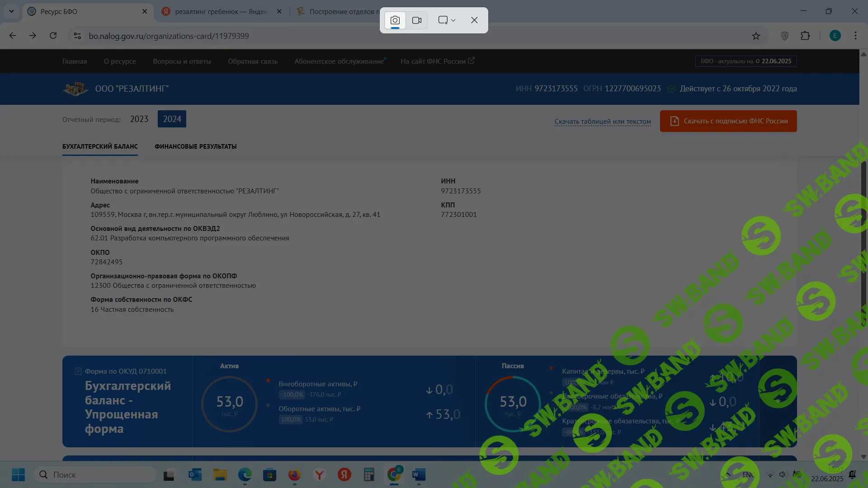
Task: Show hidden system tray icons
Action: point(728,474)
